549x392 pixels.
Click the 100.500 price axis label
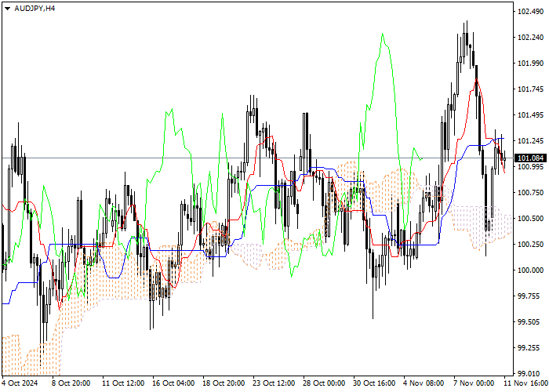coord(530,219)
